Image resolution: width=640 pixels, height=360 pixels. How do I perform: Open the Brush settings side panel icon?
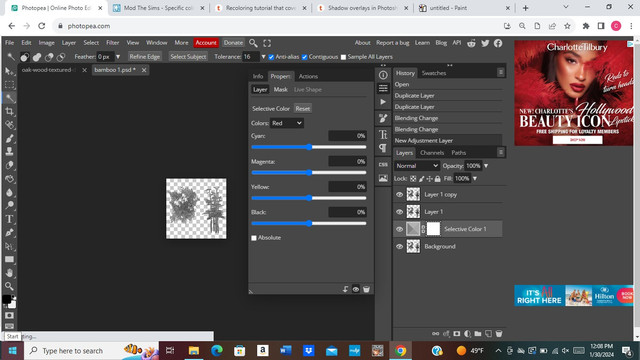[x=383, y=118]
